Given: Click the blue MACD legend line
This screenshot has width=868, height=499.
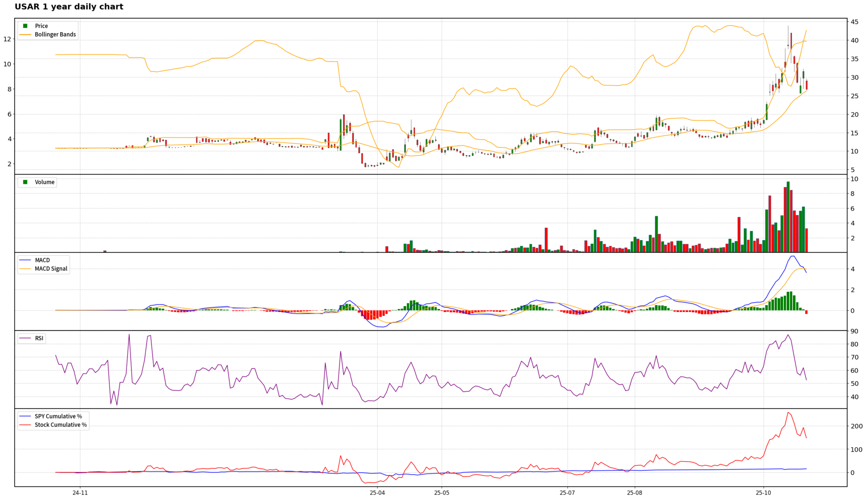Looking at the screenshot, I should tap(25, 260).
